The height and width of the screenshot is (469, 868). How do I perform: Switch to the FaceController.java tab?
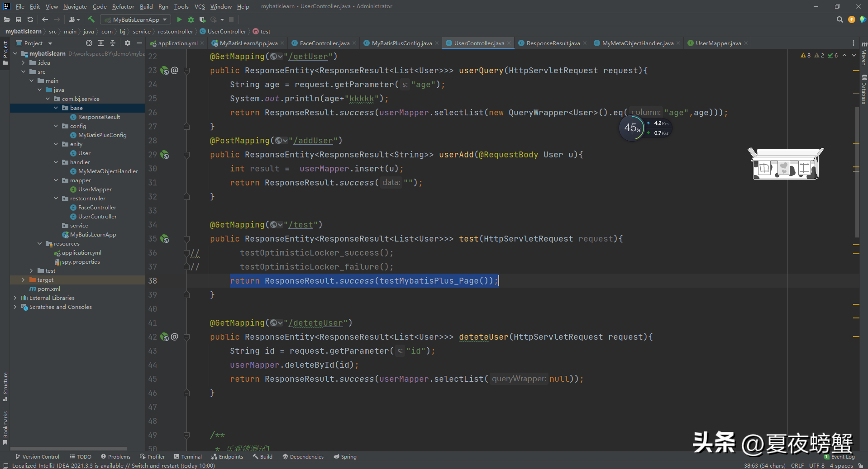coord(324,43)
